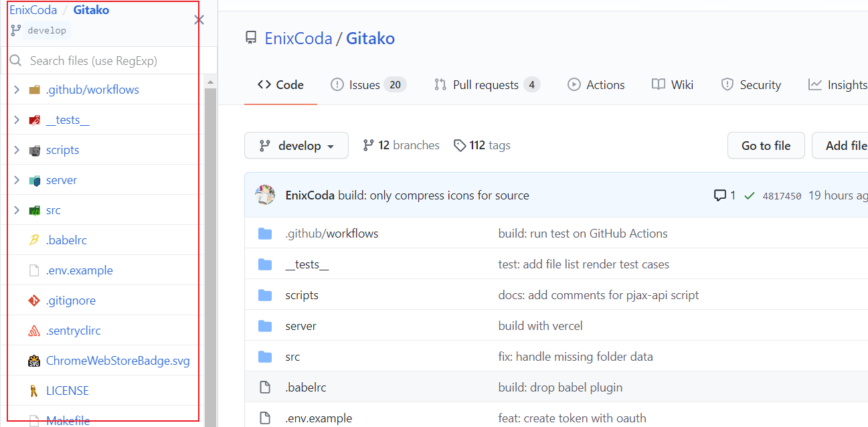Click the src folder icon in Gitako sidebar

(35, 210)
